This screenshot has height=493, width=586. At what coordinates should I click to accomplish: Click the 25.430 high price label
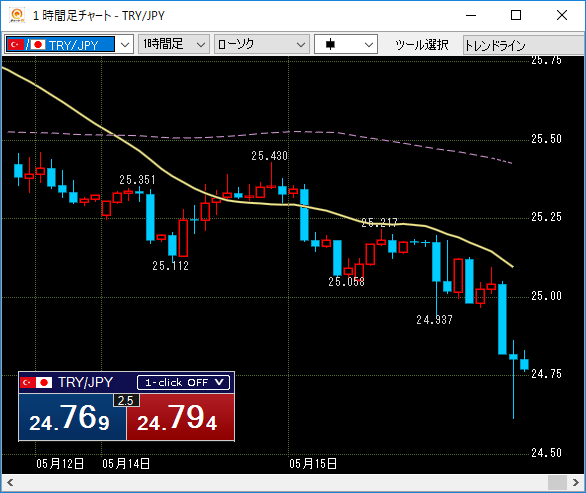pyautogui.click(x=269, y=155)
